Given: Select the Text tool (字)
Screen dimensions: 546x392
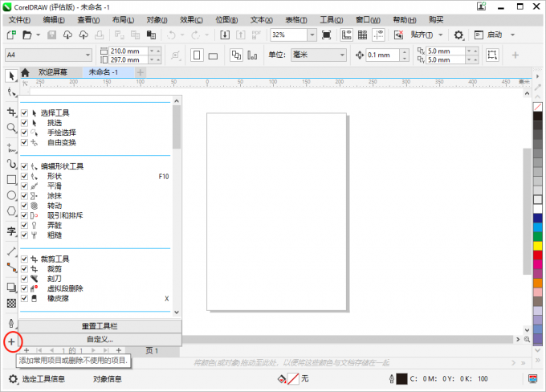Looking at the screenshot, I should (11, 231).
